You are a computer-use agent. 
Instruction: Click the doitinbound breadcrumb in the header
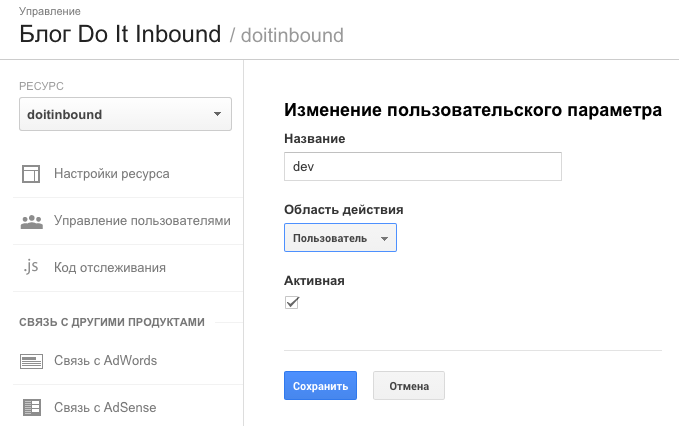[x=292, y=36]
